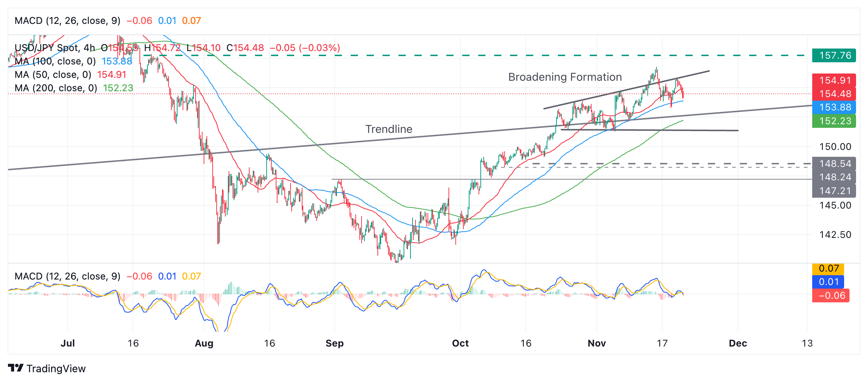
Task: Click the MA (50, close, 0) legend
Action: [x=53, y=75]
